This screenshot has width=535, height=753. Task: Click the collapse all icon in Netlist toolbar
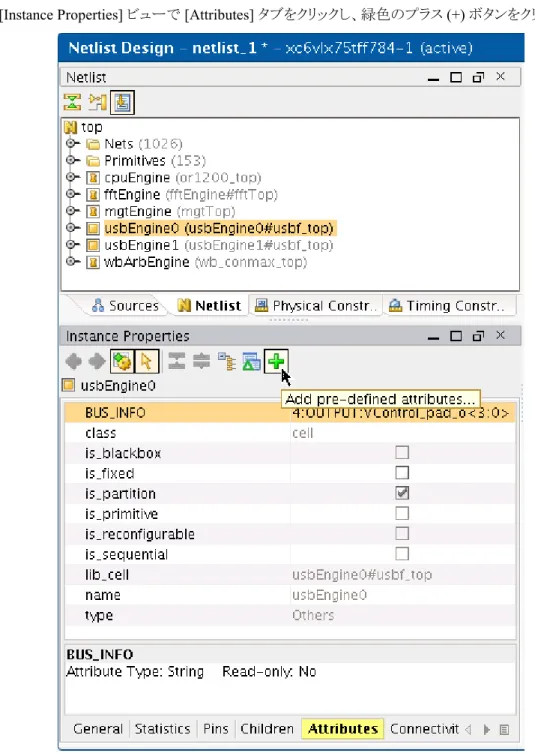tap(72, 102)
